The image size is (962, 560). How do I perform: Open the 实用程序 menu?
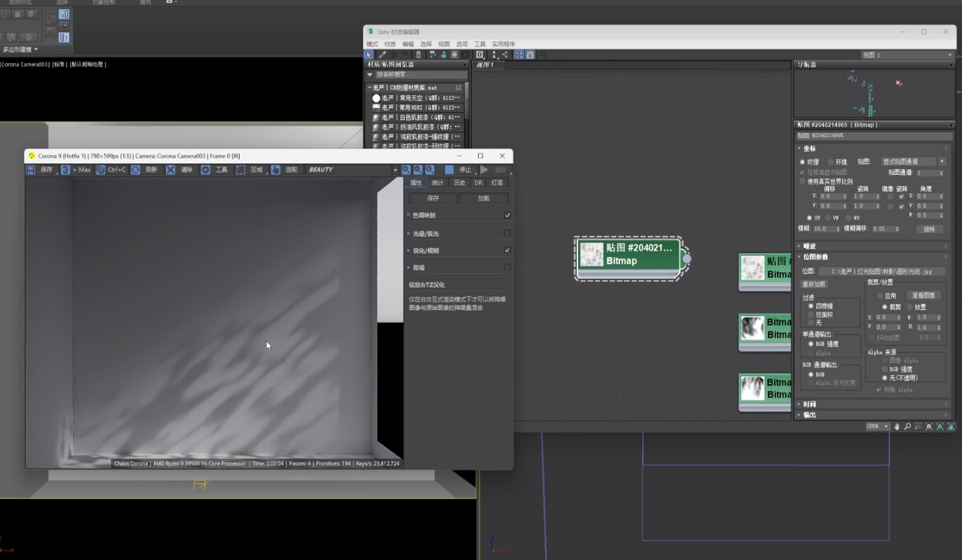click(x=504, y=44)
